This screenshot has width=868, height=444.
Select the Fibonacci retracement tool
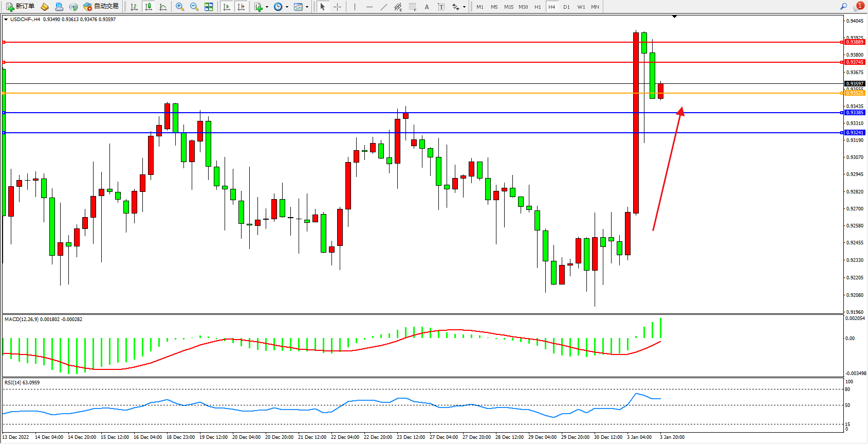413,7
